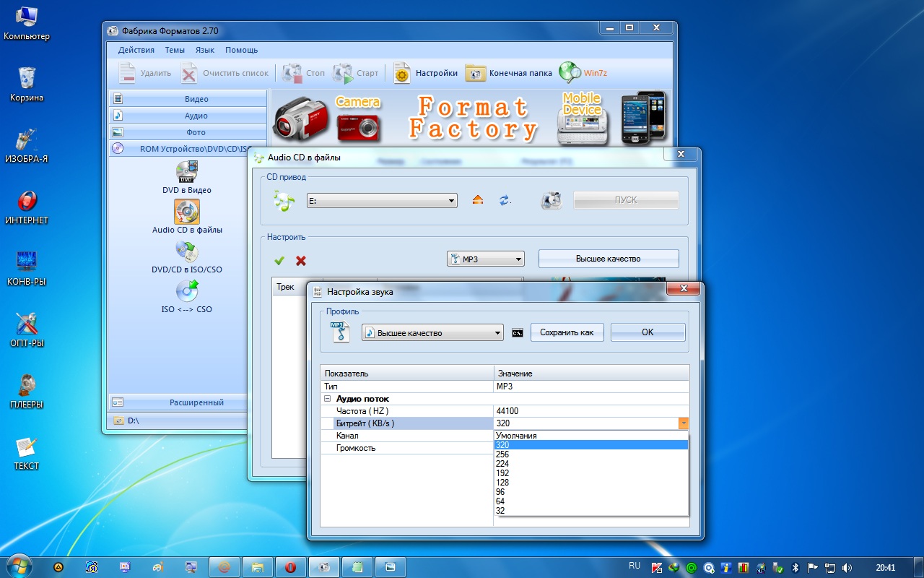Click the taskbar clock showing 20:41
924x578 pixels.
coord(885,568)
